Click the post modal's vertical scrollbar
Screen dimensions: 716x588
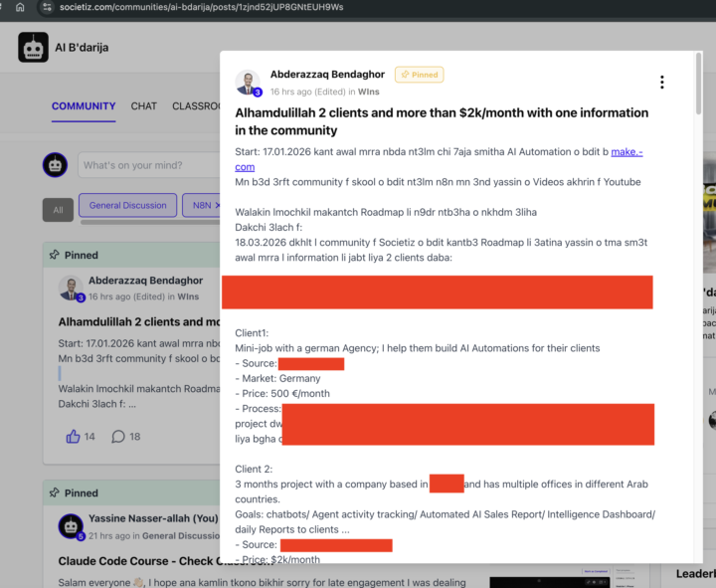[698, 84]
